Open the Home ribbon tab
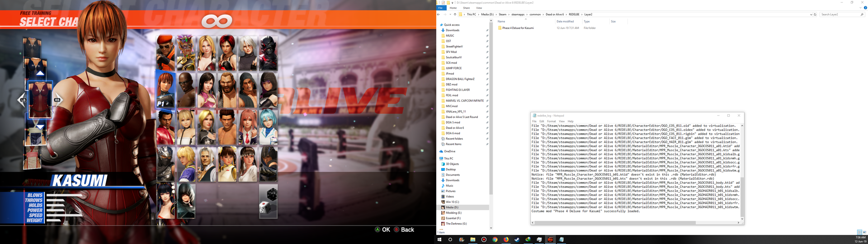 click(453, 8)
